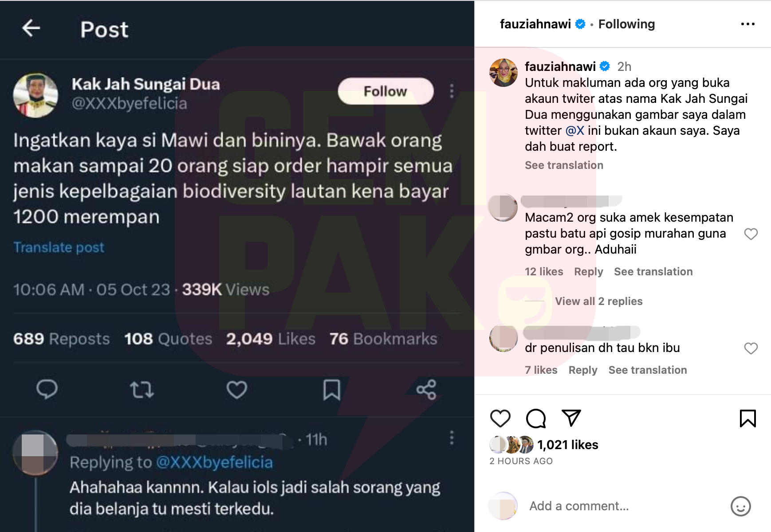The height and width of the screenshot is (532, 771).
Task: Like the Instagram post with heart
Action: (x=500, y=418)
